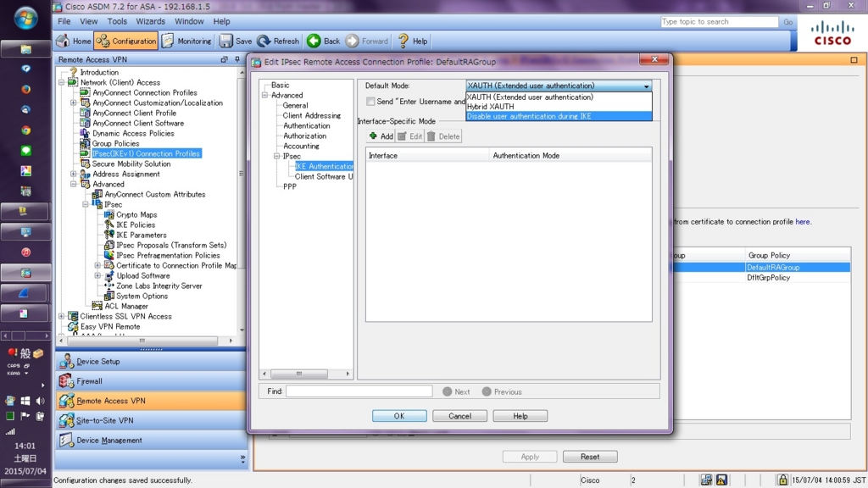Open the ACL Manager tree item
The height and width of the screenshot is (488, 868).
[x=126, y=306]
